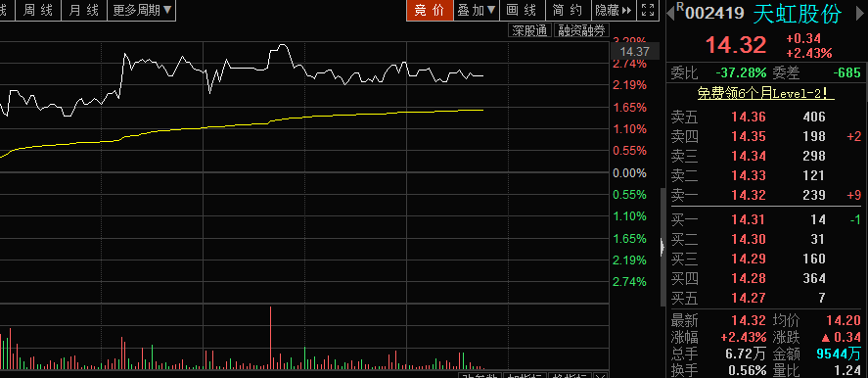
Task: Select 买四 price 14.28
Action: [x=749, y=278]
